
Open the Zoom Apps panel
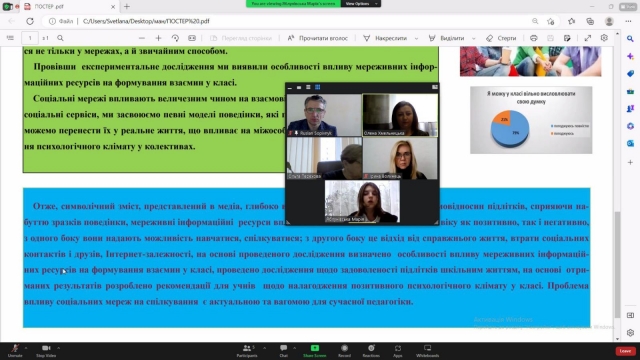pyautogui.click(x=398, y=350)
